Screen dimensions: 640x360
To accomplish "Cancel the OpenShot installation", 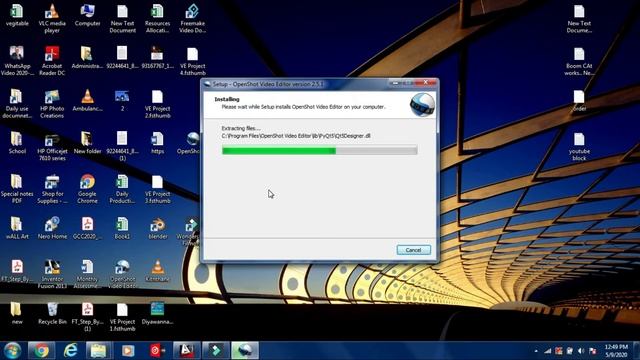I will [413, 250].
